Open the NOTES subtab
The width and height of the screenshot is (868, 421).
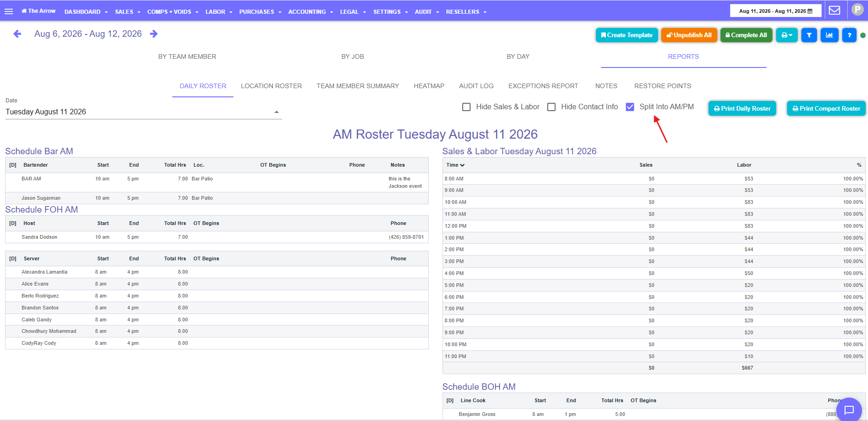(606, 86)
